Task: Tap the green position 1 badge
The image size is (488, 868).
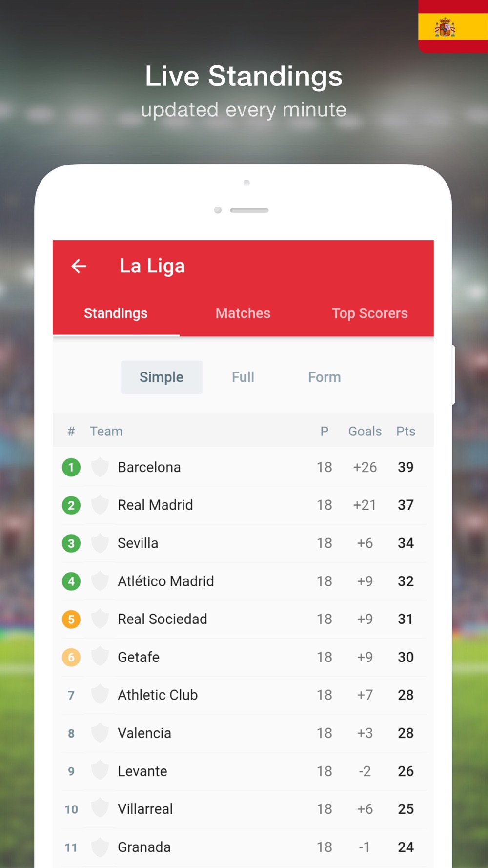Action: [x=71, y=467]
